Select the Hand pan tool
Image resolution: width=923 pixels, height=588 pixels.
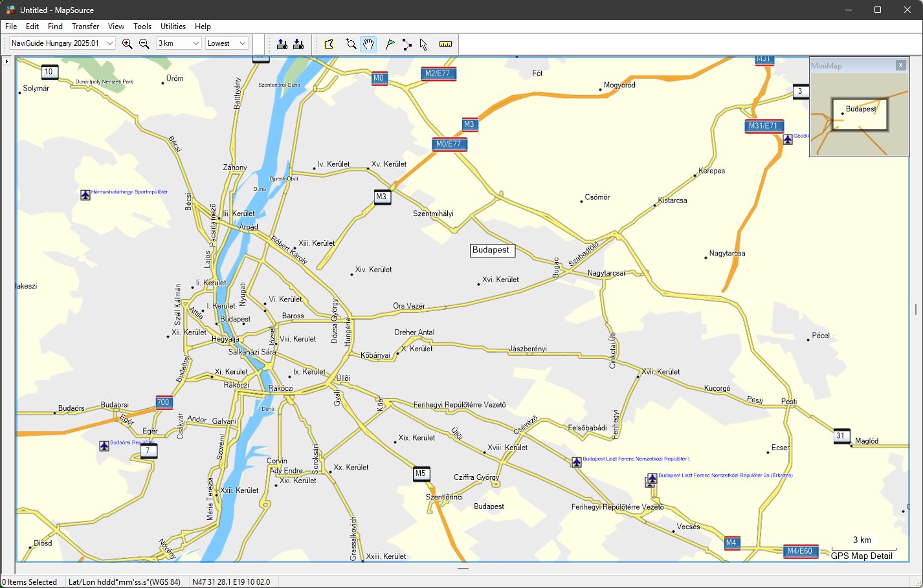tap(368, 44)
